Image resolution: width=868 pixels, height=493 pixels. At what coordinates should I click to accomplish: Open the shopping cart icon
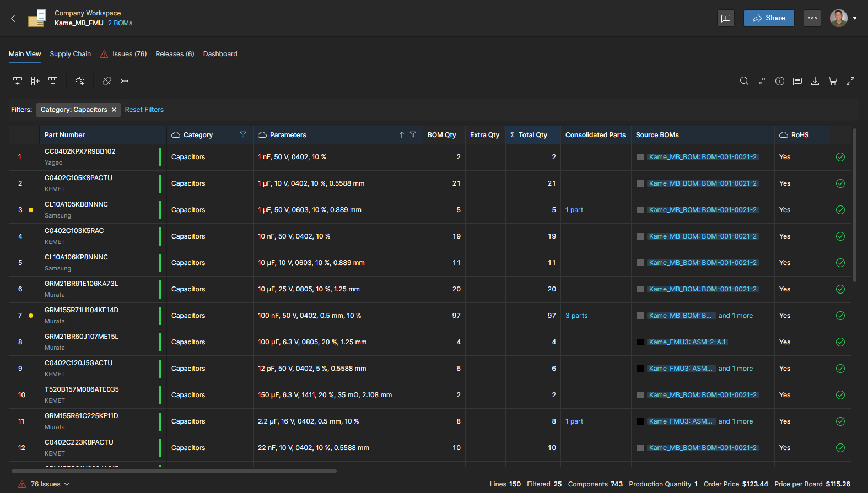click(x=833, y=81)
